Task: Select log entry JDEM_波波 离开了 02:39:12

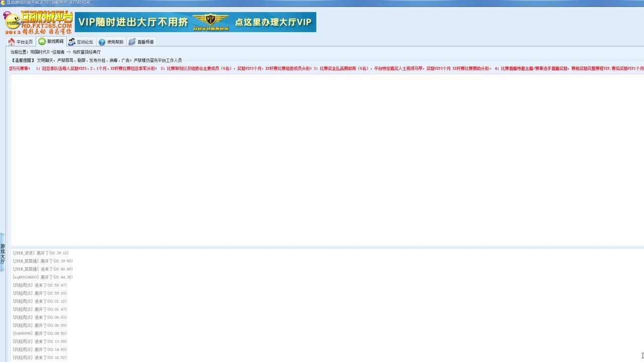Action: pos(41,253)
